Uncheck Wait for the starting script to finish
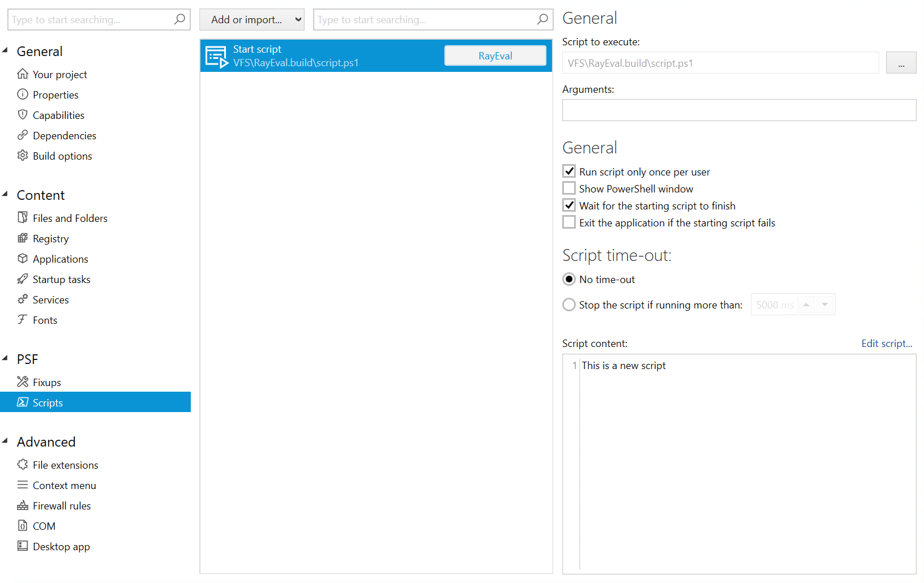This screenshot has width=924, height=583. pyautogui.click(x=569, y=205)
